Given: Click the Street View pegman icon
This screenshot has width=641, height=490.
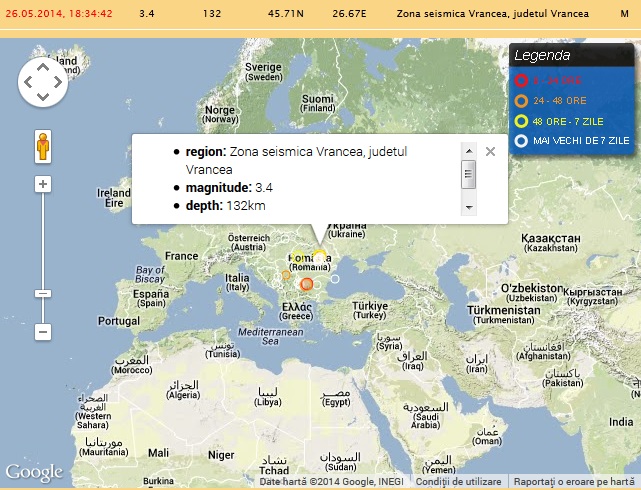Looking at the screenshot, I should [x=43, y=146].
